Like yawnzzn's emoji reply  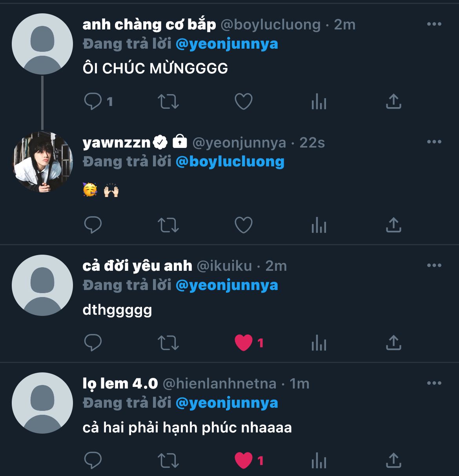pos(243,225)
